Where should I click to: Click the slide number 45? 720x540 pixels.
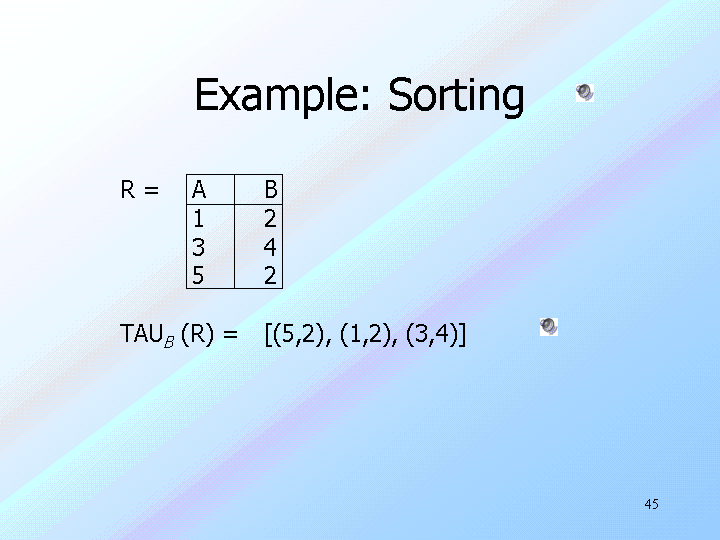pyautogui.click(x=652, y=504)
